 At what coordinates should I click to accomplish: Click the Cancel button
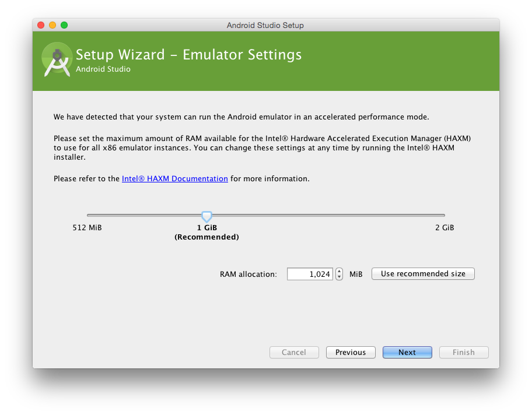[294, 352]
